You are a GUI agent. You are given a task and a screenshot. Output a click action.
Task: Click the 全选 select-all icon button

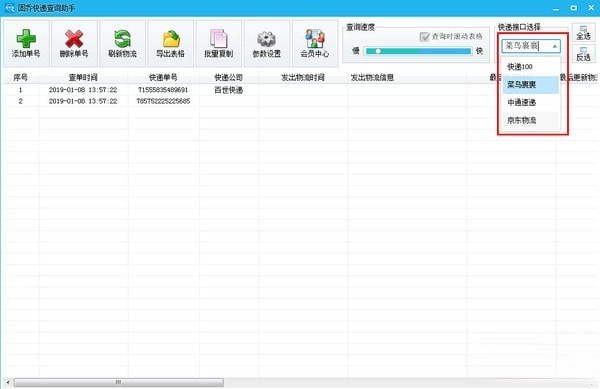(x=584, y=33)
